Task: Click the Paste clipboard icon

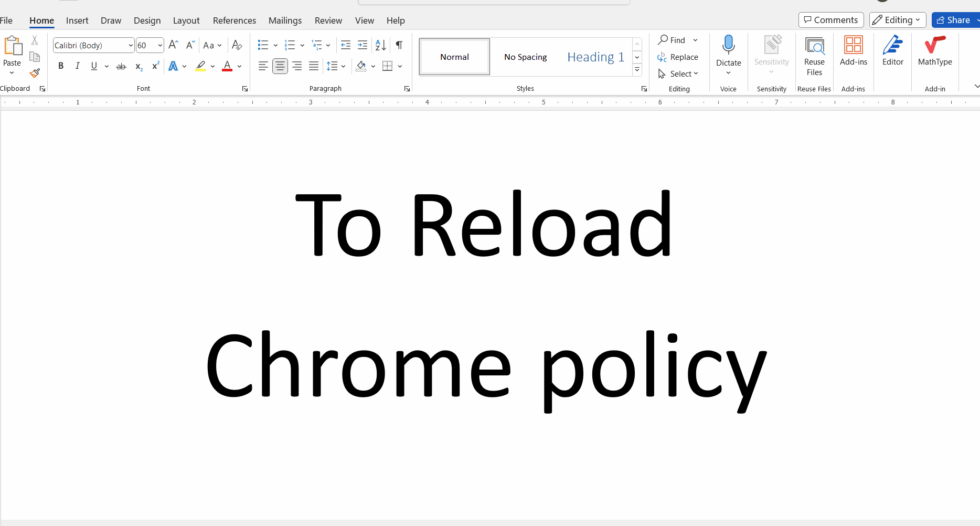Action: tap(13, 46)
